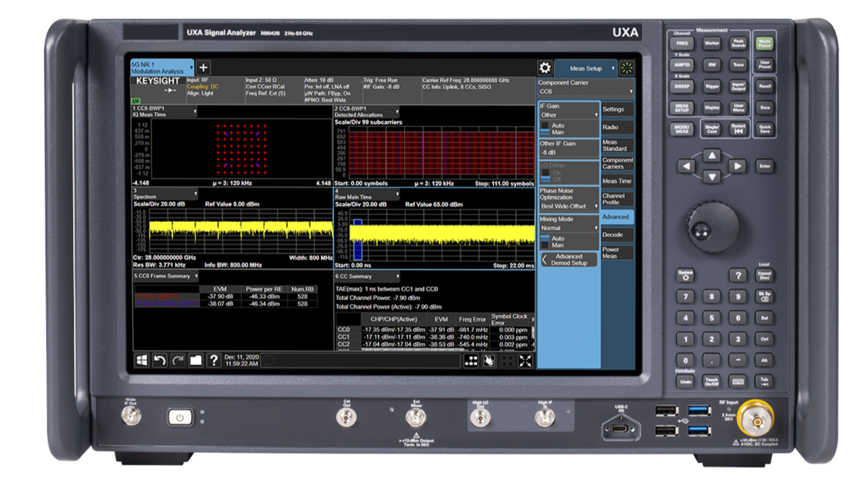This screenshot has width=868, height=488.
Task: Click the blue marker box in Raw Main Time
Action: pos(358,240)
